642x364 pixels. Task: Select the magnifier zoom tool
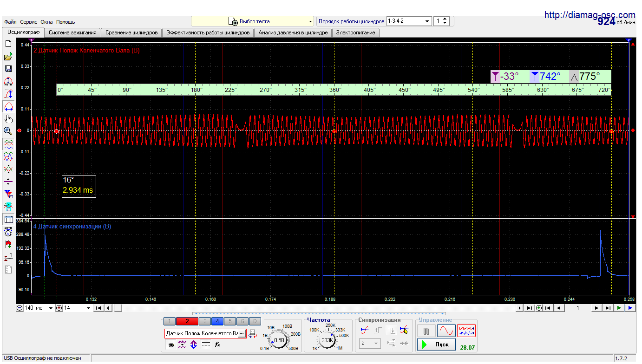8,131
